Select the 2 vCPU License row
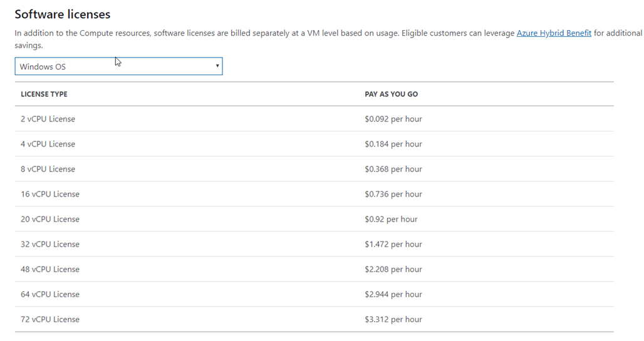This screenshot has width=644, height=341. (314, 119)
